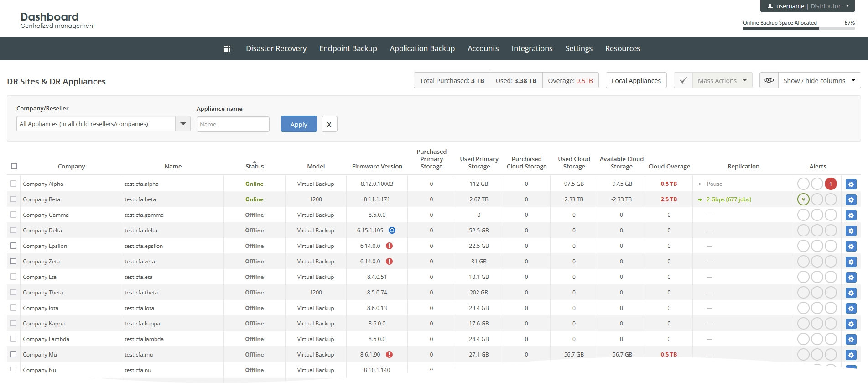
Task: Click the 2 Gbps (677 jobs) replication link
Action: (728, 199)
